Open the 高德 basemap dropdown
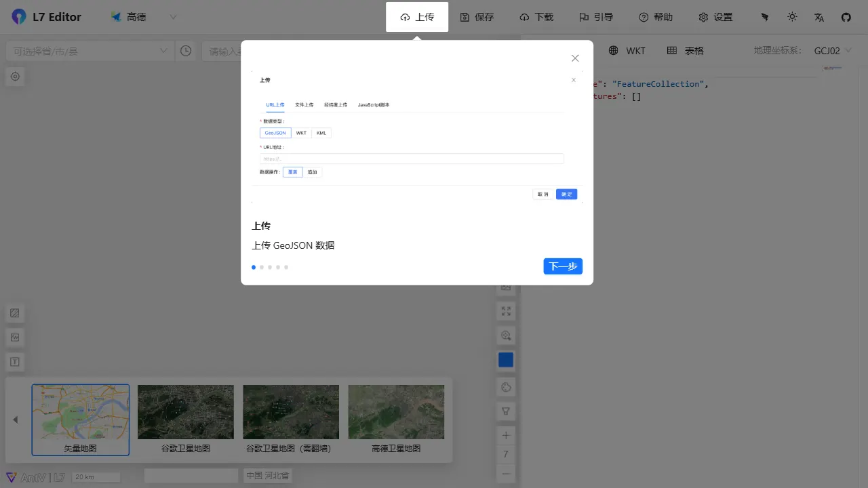 pos(144,17)
